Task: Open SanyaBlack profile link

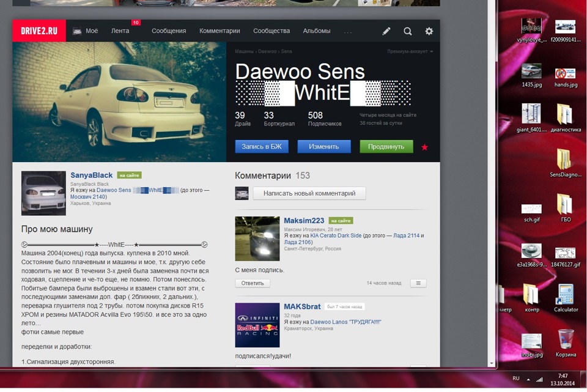Action: coord(91,176)
